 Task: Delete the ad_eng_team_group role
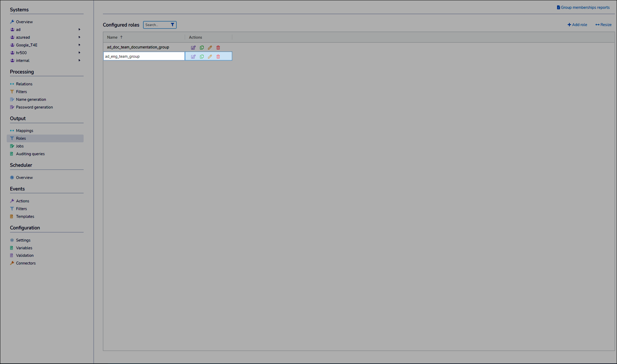[218, 56]
